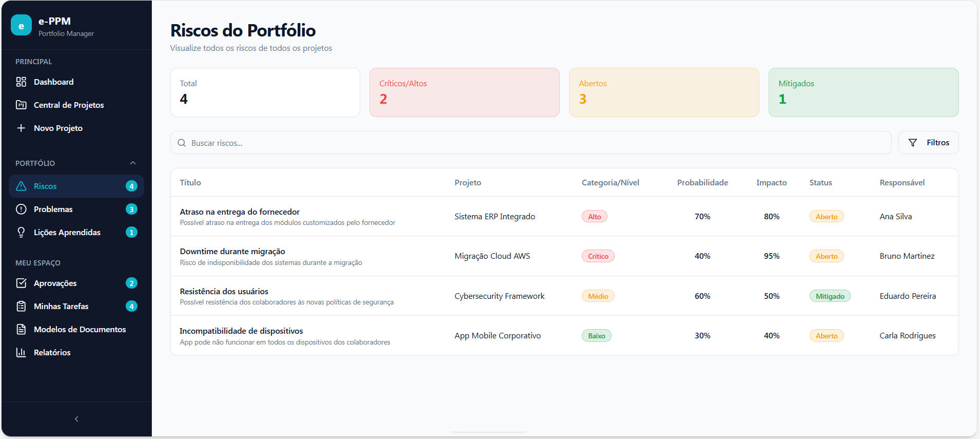This screenshot has width=980, height=439.
Task: Open Dashboard via its grid icon
Action: (x=21, y=82)
